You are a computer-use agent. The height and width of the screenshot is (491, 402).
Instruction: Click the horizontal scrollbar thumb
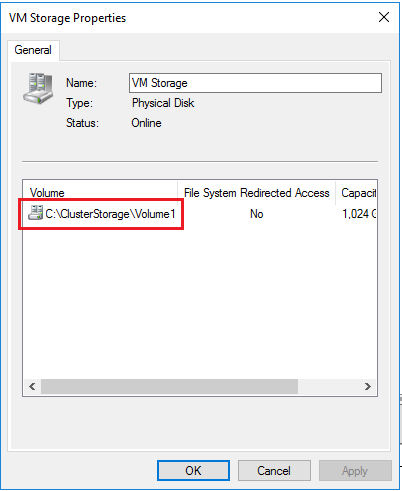[x=169, y=386]
